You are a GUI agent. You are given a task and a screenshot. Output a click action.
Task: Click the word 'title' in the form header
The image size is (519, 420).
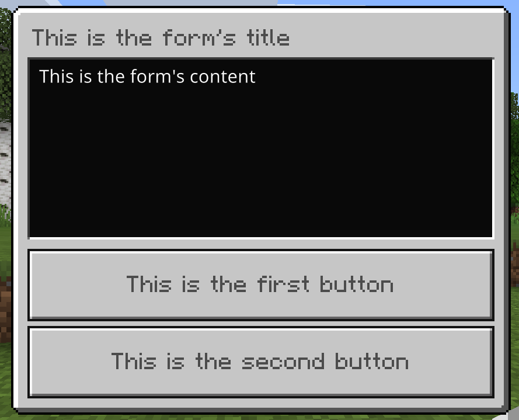coord(268,37)
